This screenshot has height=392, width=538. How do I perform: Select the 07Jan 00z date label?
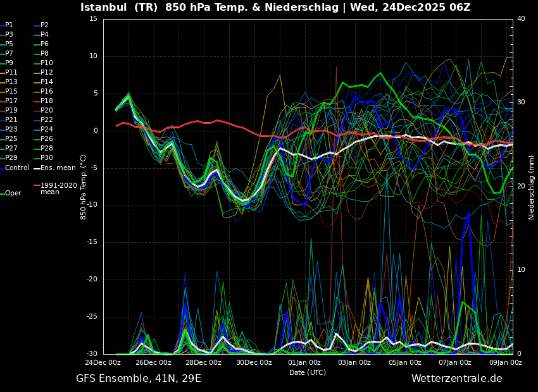coord(455,362)
